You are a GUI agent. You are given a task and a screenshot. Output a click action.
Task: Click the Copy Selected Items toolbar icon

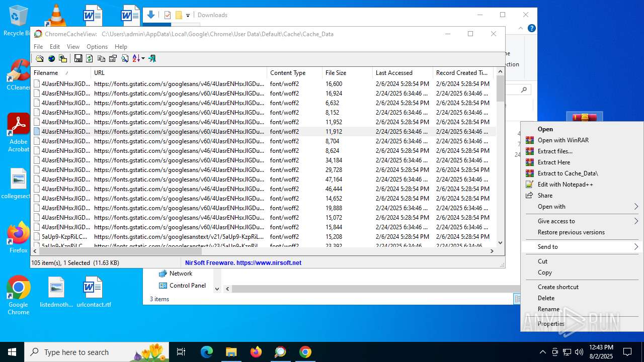[x=101, y=59]
